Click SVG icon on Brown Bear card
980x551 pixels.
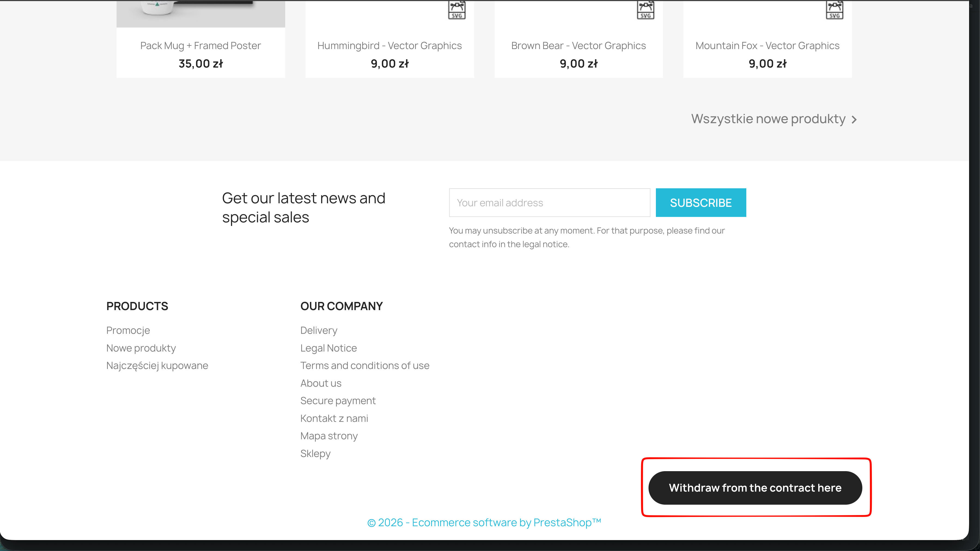point(646,10)
